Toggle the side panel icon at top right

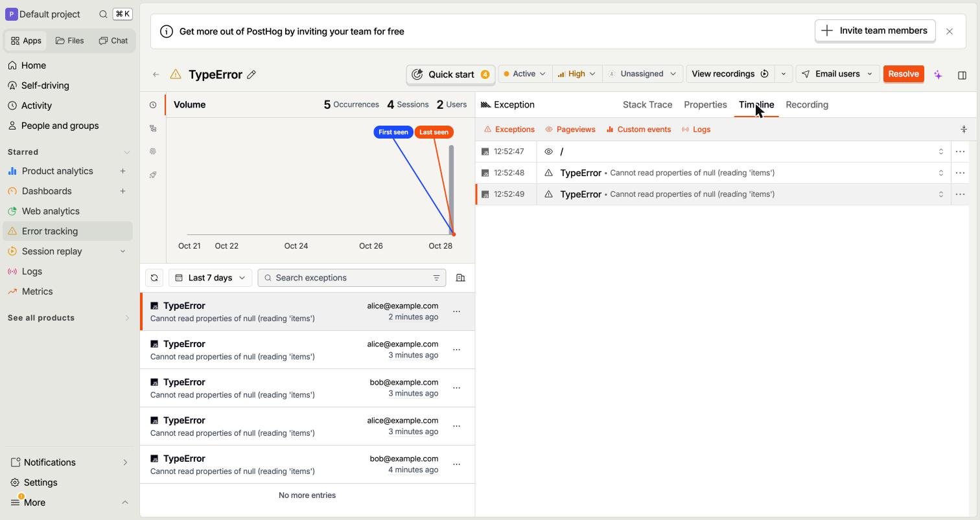point(962,75)
